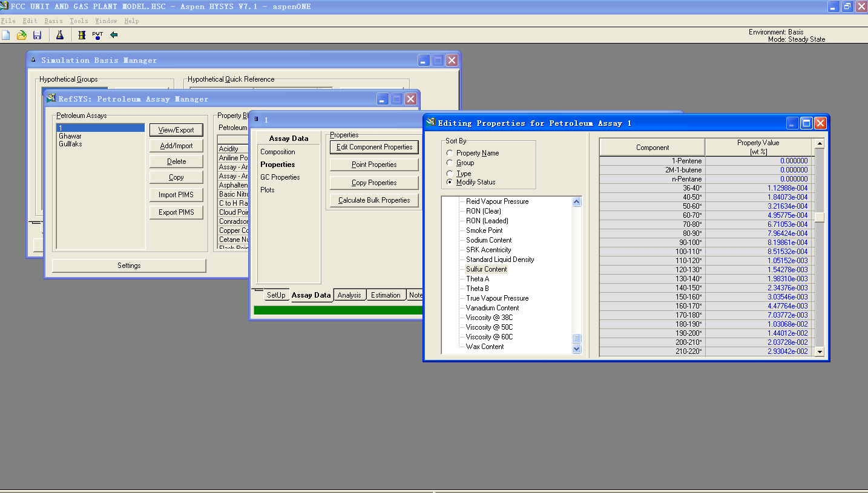
Task: Click the Settings button
Action: pyautogui.click(x=129, y=266)
